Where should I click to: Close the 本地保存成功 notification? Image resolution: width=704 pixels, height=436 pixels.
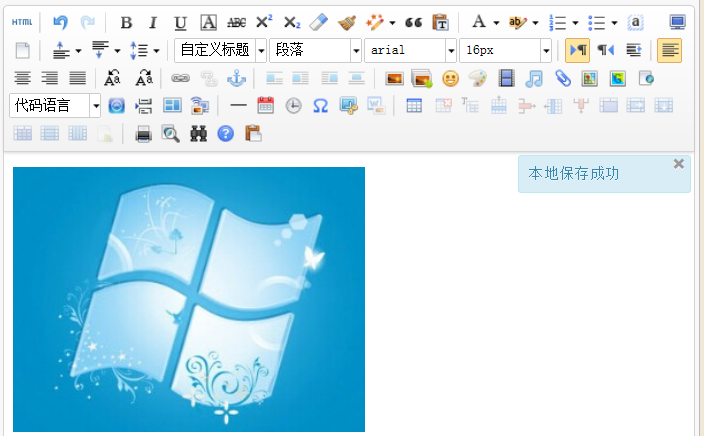(x=678, y=164)
